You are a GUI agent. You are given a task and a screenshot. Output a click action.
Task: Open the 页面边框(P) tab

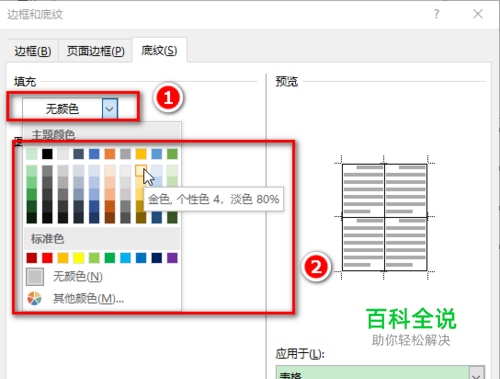96,51
